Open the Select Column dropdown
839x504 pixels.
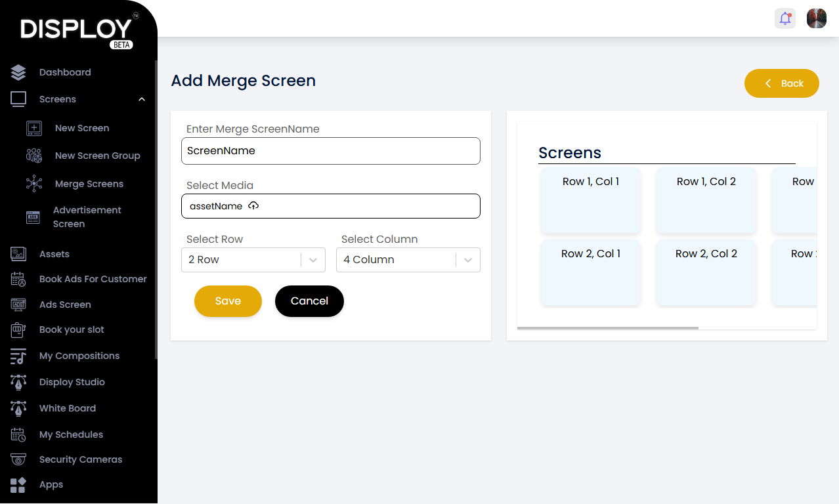467,259
